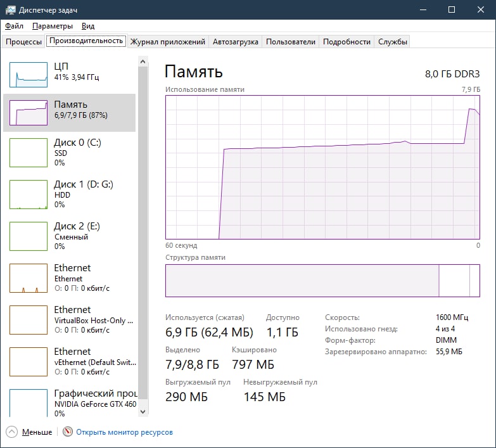Click the 1600 МГц speed value

tap(452, 317)
